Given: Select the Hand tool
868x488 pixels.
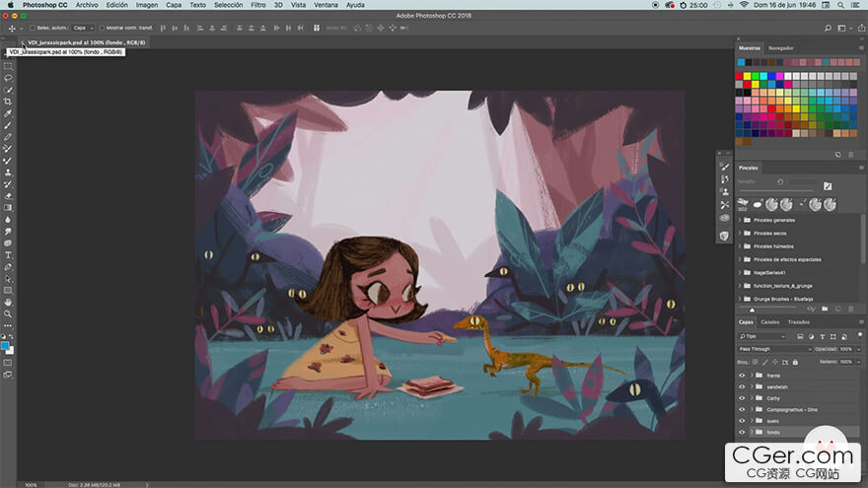Looking at the screenshot, I should tap(8, 302).
